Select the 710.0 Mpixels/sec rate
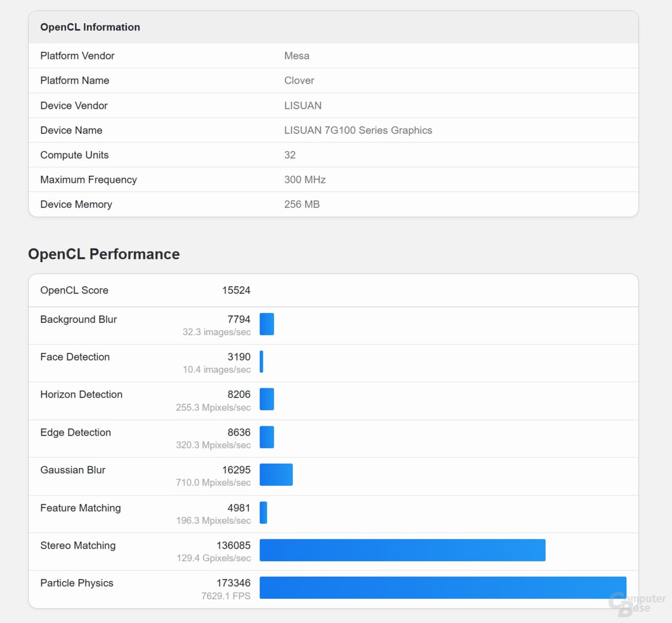Viewport: 672px width, 623px height. click(213, 483)
